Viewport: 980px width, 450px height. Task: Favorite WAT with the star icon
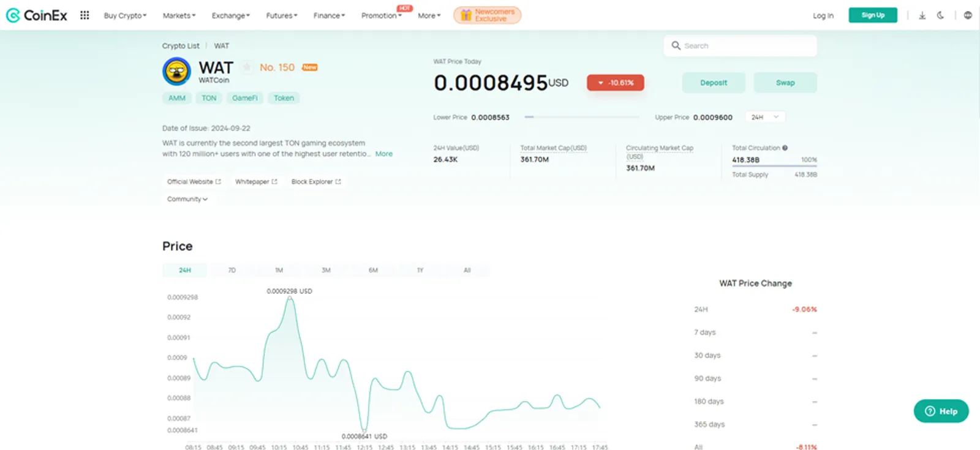coord(246,67)
